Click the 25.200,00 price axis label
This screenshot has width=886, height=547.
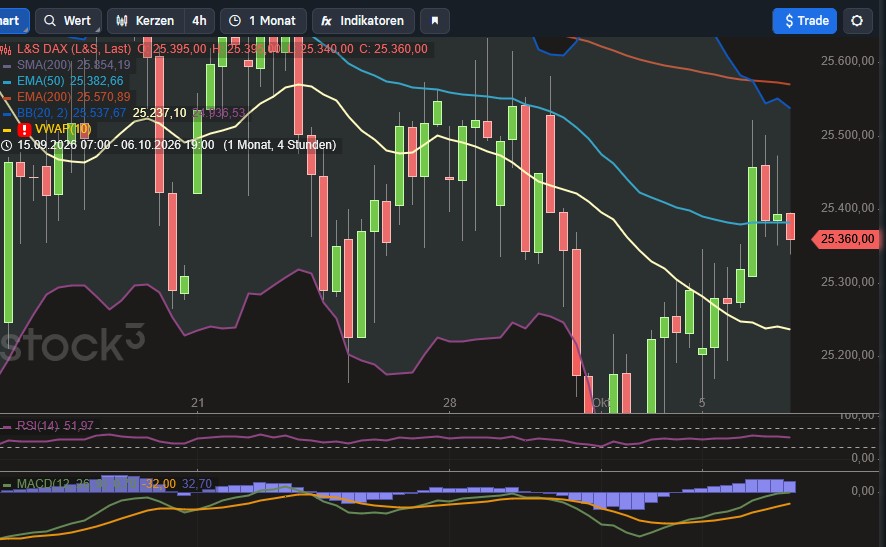[848, 355]
